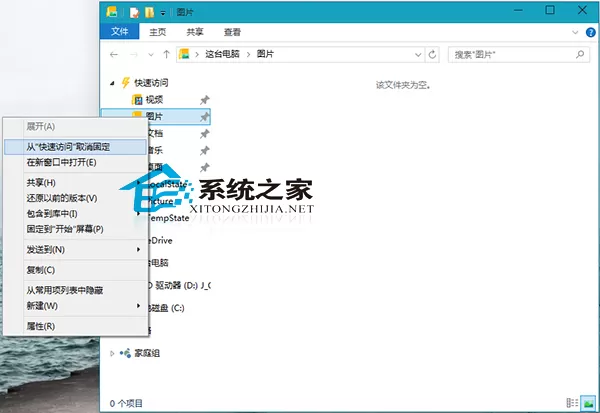Open address bar history dropdown

[418, 55]
